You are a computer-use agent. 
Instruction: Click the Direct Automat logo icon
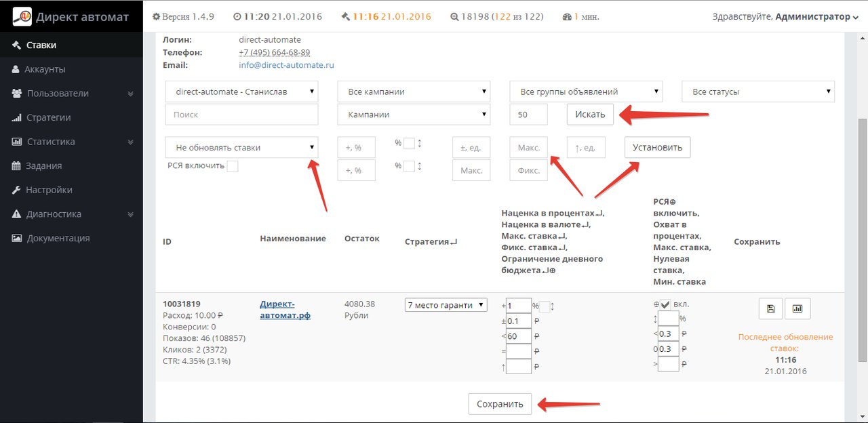click(22, 16)
